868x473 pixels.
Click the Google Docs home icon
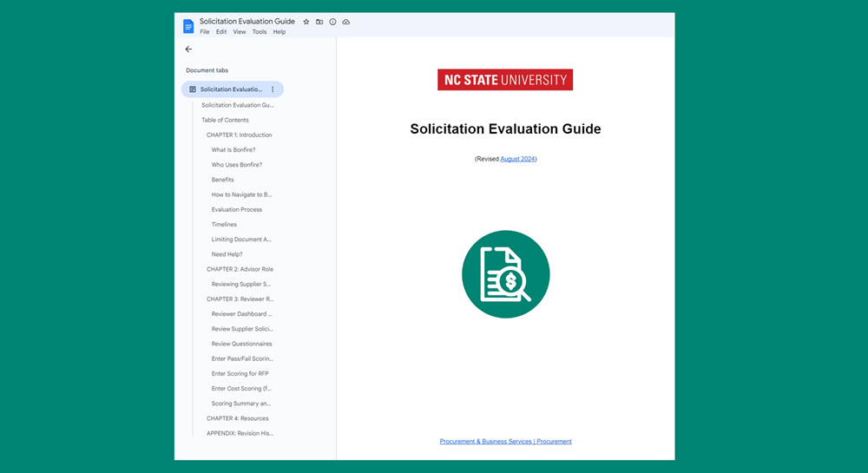[188, 26]
